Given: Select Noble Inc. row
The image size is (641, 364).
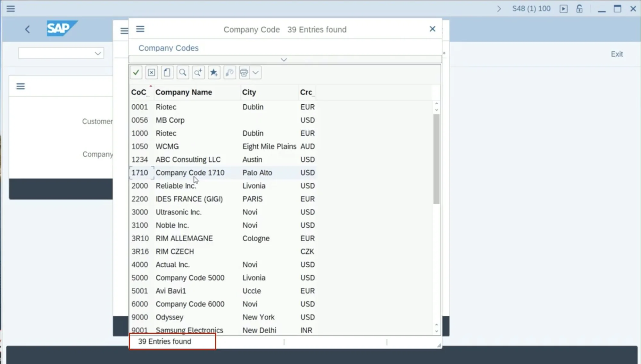Looking at the screenshot, I should click(x=223, y=225).
